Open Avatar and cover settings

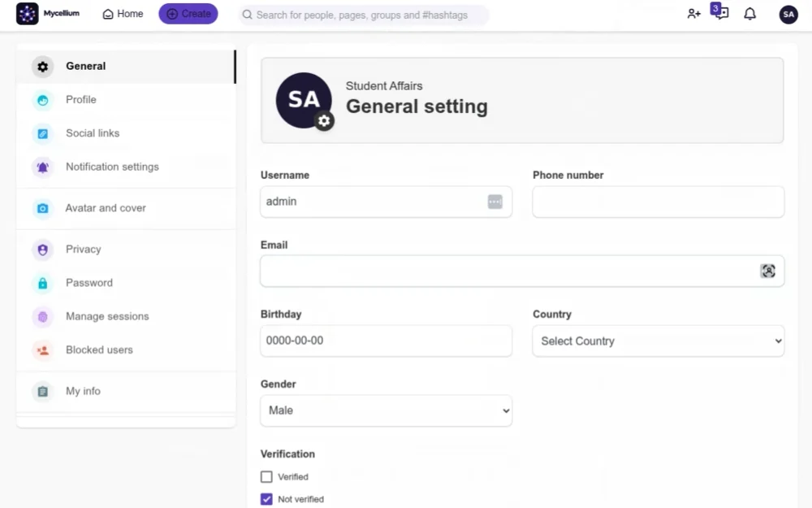[x=126, y=208]
